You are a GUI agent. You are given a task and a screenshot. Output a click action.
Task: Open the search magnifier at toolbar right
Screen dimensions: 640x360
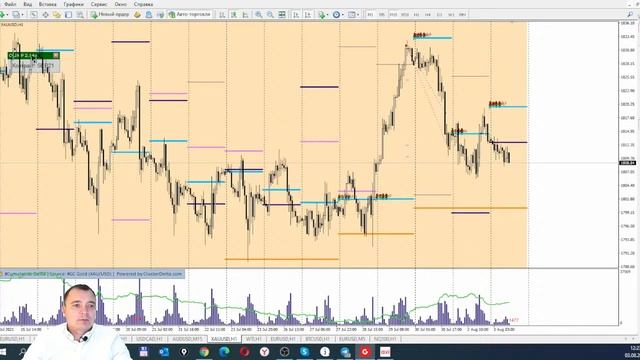tap(630, 14)
